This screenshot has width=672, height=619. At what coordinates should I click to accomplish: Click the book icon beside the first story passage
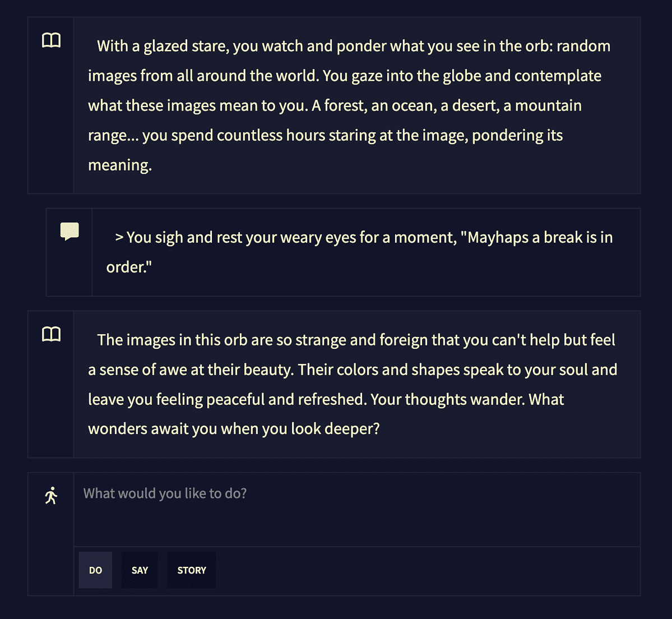click(51, 40)
